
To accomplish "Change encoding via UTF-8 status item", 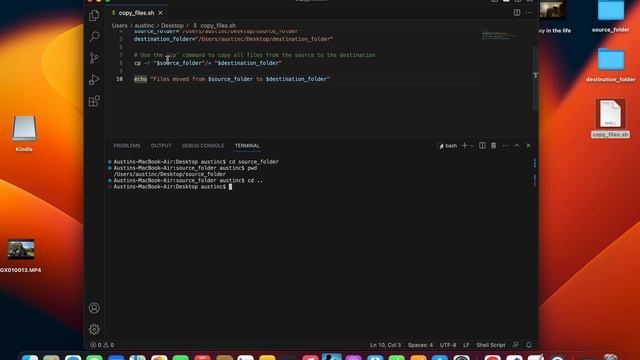I will (x=448, y=345).
